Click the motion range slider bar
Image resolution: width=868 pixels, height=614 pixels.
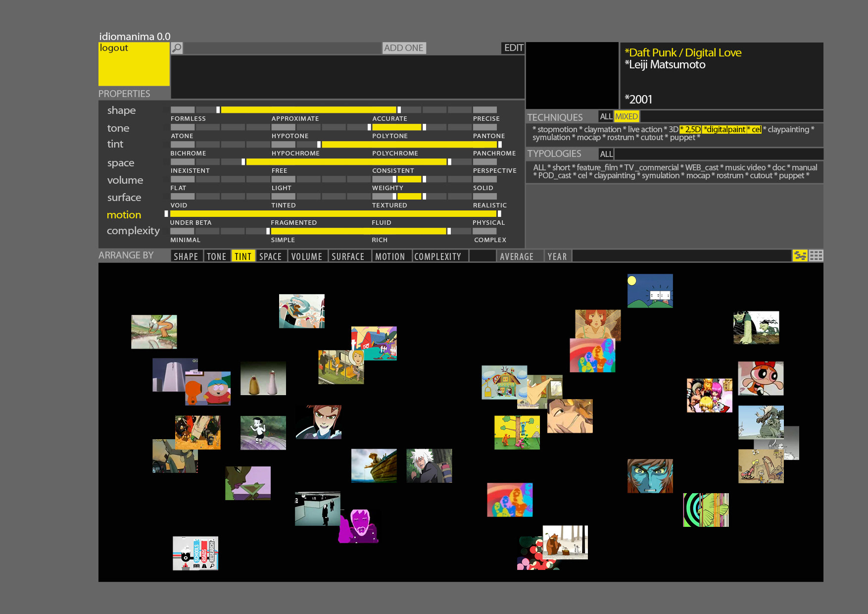point(334,214)
